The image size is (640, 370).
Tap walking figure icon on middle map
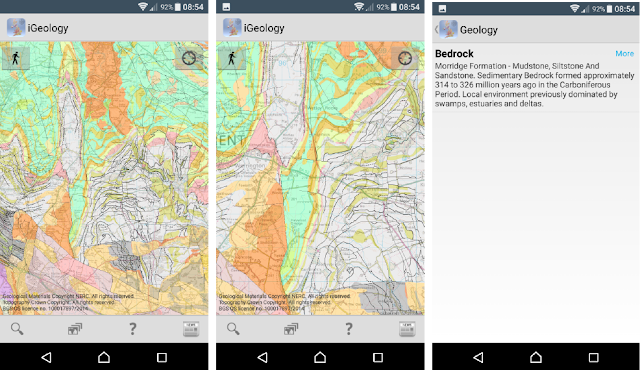232,59
